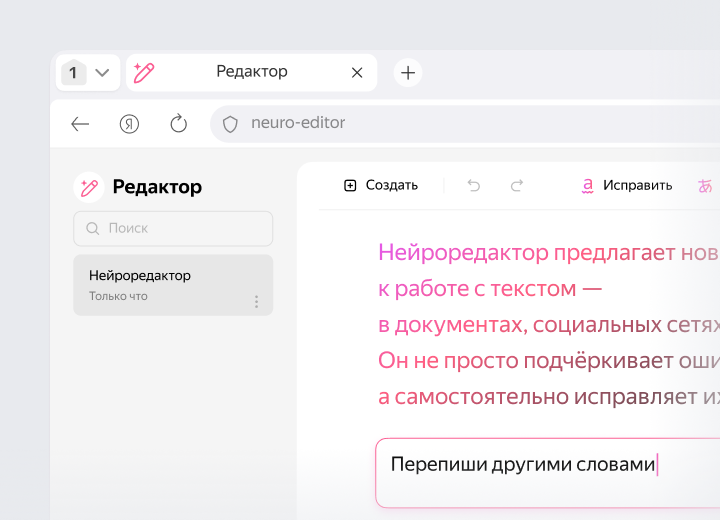This screenshot has width=720, height=520.
Task: Click the text 'Нейроредактор предлагает'
Action: click(527, 253)
